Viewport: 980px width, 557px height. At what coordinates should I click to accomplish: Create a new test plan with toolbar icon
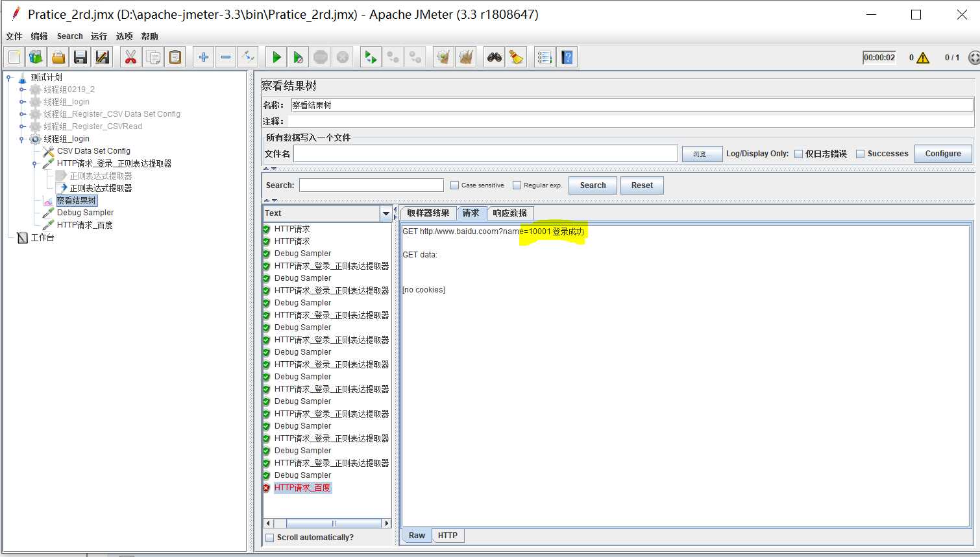(14, 57)
